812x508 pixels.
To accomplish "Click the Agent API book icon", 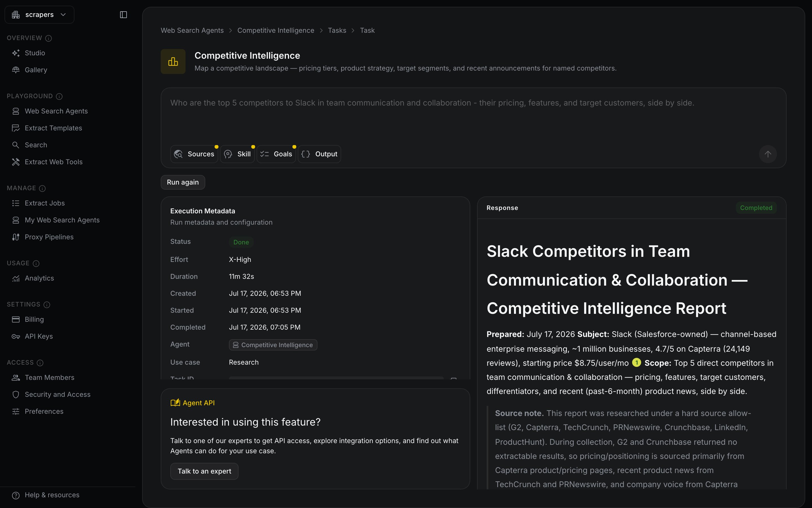I will point(175,402).
